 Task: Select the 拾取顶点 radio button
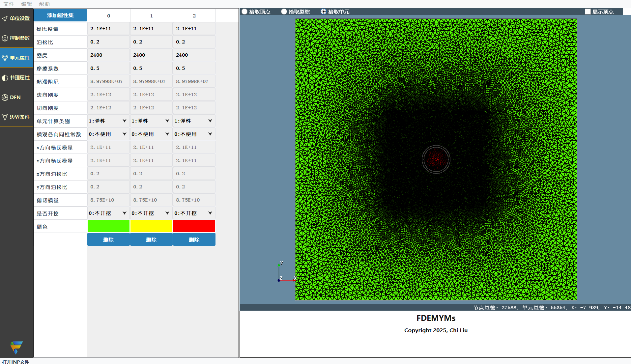[x=244, y=12]
